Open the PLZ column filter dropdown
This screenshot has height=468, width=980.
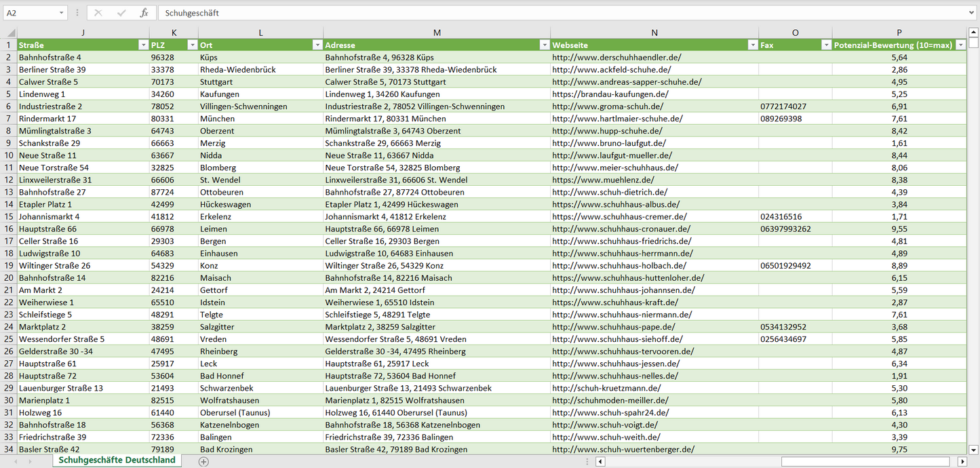[191, 45]
